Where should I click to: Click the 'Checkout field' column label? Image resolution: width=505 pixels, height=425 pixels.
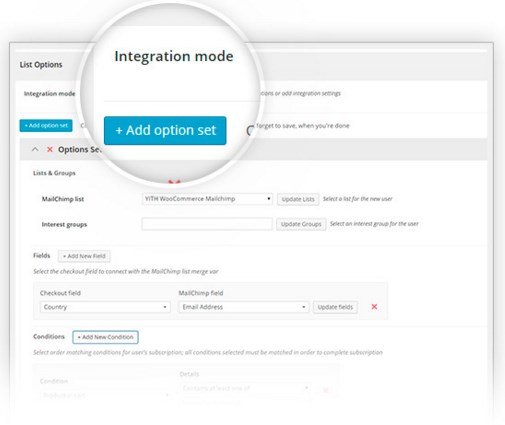click(x=60, y=293)
